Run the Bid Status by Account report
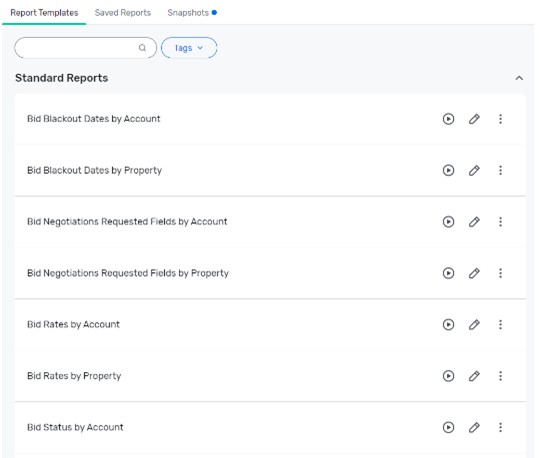The height and width of the screenshot is (458, 539). tap(448, 427)
